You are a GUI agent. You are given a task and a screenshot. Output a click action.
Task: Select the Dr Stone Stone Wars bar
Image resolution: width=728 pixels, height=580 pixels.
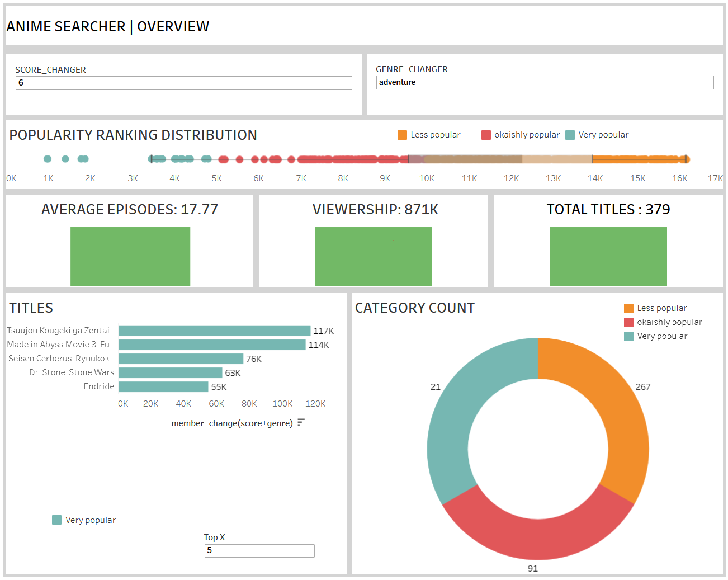click(x=171, y=372)
